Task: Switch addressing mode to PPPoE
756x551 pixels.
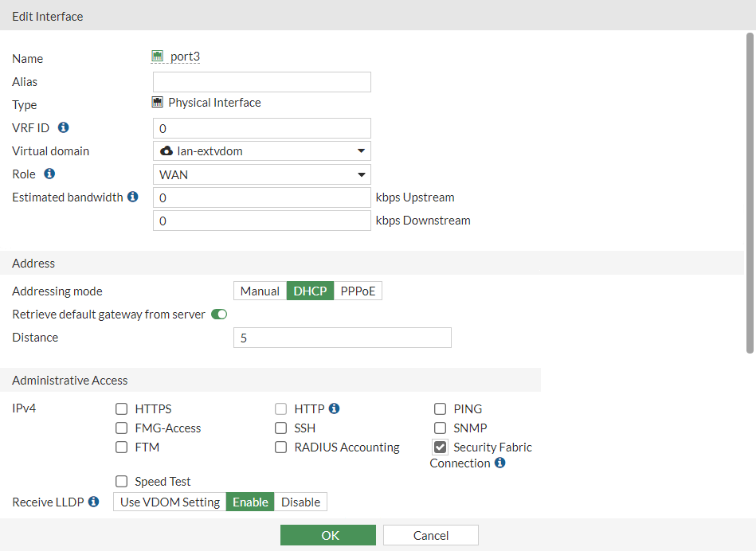Action: (358, 291)
